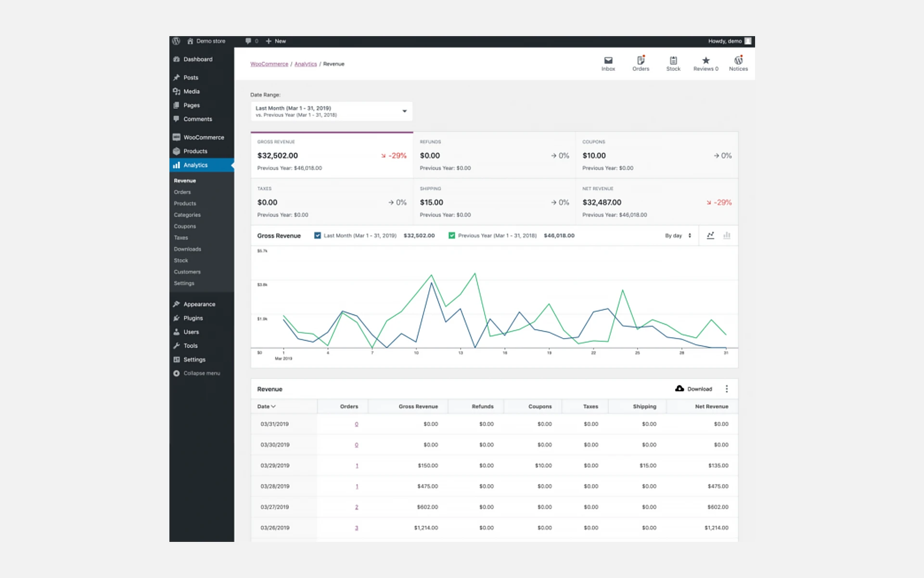Switch to bar chart view
The image size is (924, 578).
[x=727, y=236]
